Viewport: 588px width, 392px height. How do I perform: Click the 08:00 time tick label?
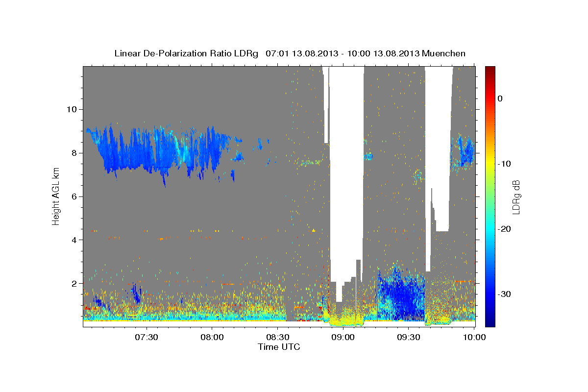click(x=212, y=338)
